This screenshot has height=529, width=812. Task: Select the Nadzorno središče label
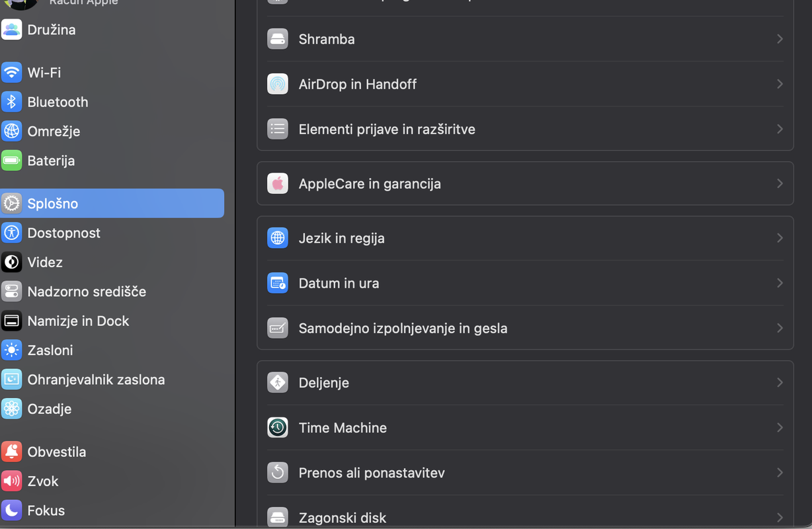click(87, 292)
